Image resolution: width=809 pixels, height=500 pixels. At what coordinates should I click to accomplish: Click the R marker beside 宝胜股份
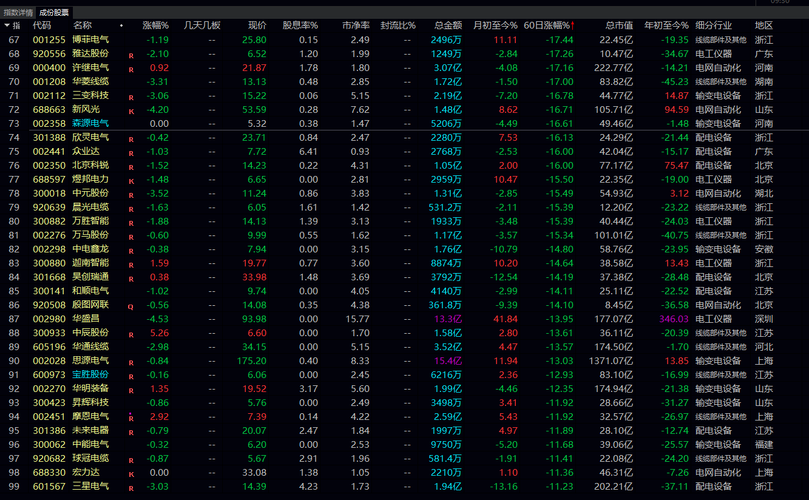pos(131,376)
